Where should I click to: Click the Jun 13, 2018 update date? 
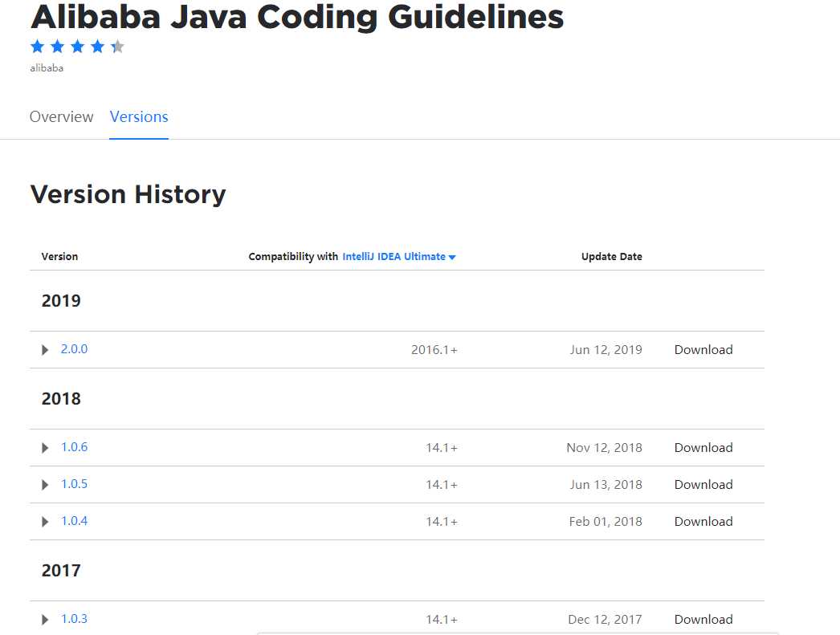click(x=606, y=485)
